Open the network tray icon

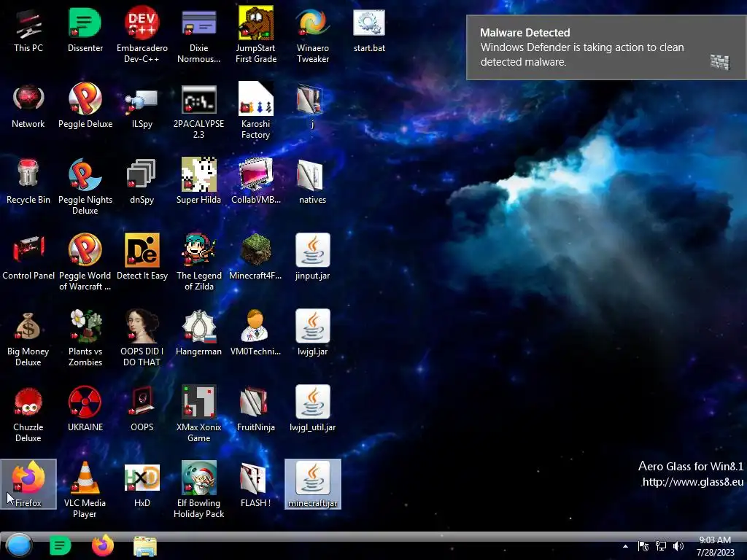point(661,546)
